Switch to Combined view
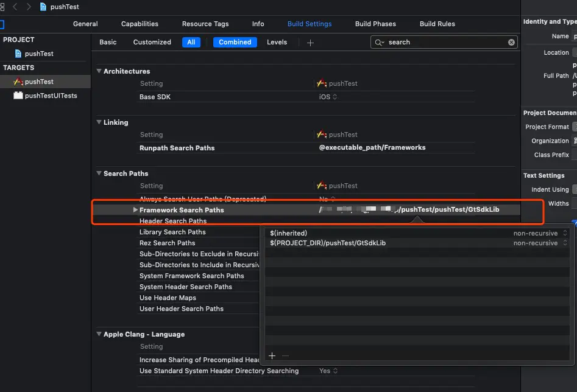Screen dimensions: 577x392 tap(235, 42)
